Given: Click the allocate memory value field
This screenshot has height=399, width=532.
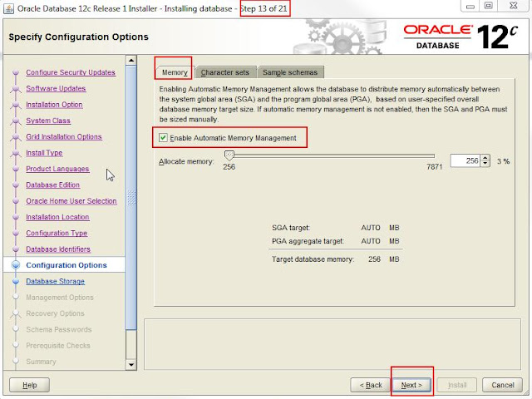Looking at the screenshot, I should coord(465,160).
